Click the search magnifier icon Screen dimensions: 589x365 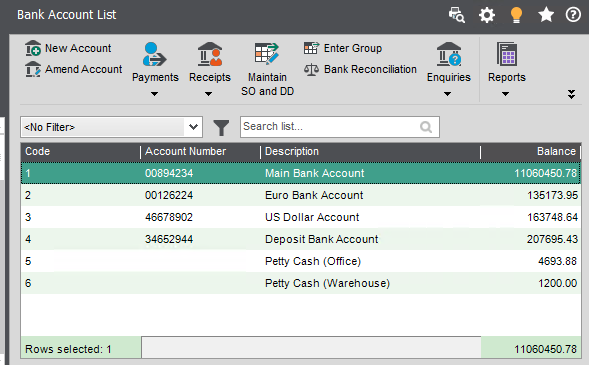426,127
